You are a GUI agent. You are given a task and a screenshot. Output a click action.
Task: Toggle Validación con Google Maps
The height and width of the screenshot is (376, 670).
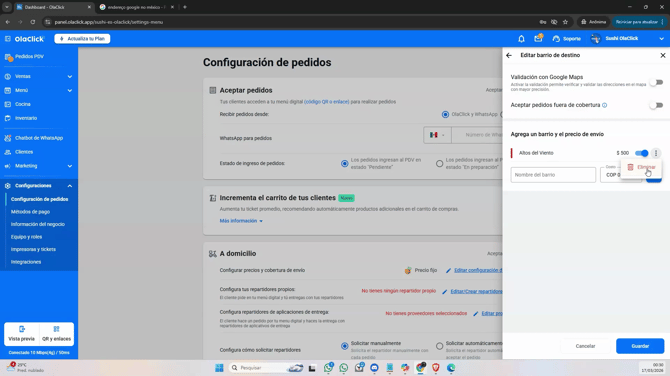(657, 82)
